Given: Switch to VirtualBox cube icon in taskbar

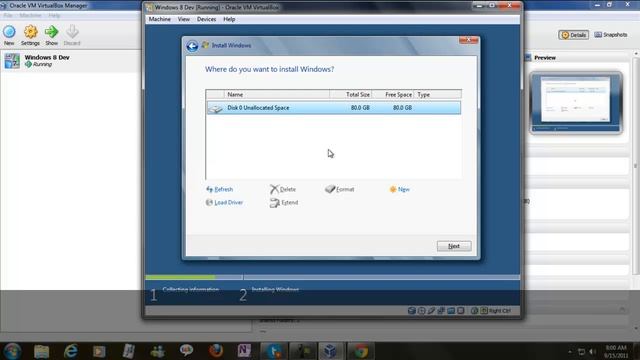Looking at the screenshot, I should point(331,351).
